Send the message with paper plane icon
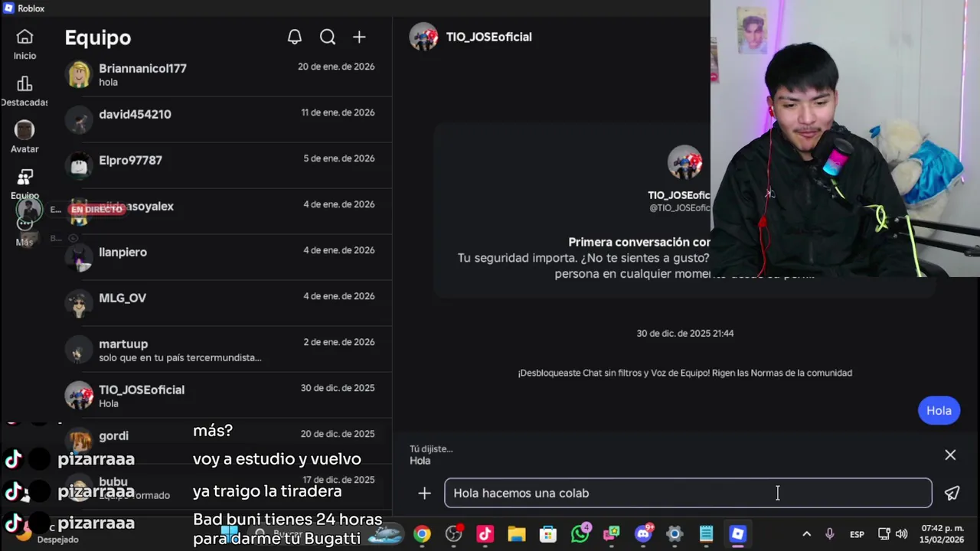 952,494
